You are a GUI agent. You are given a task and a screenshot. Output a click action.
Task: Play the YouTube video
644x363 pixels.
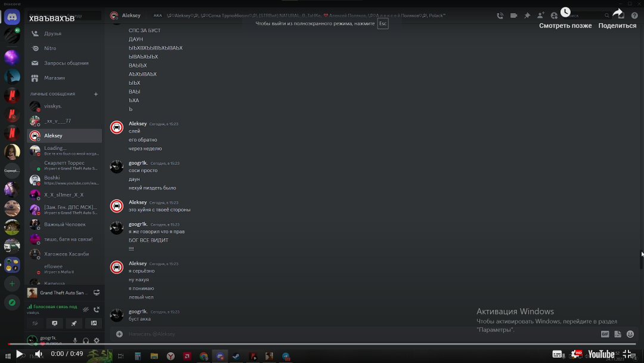point(19,354)
